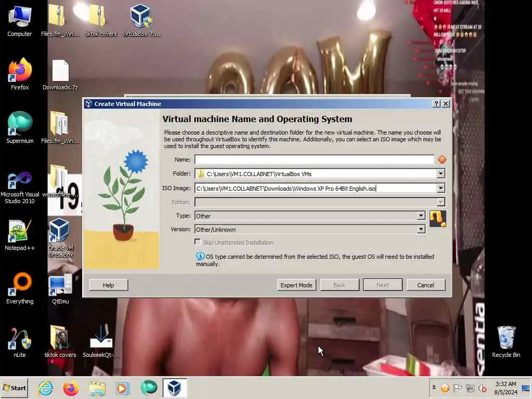Screen dimensions: 532x399
Task: Open Internet Explorer from the taskbar
Action: pyautogui.click(x=46, y=388)
